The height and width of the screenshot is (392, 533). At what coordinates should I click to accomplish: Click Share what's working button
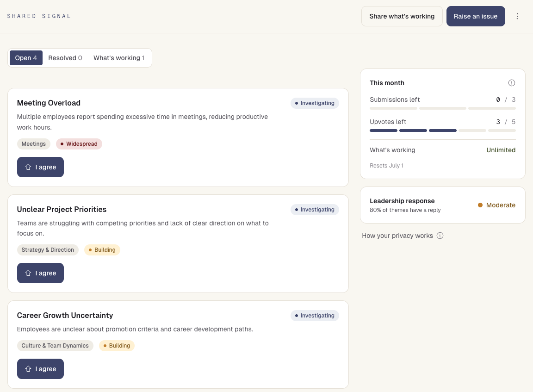pyautogui.click(x=402, y=16)
